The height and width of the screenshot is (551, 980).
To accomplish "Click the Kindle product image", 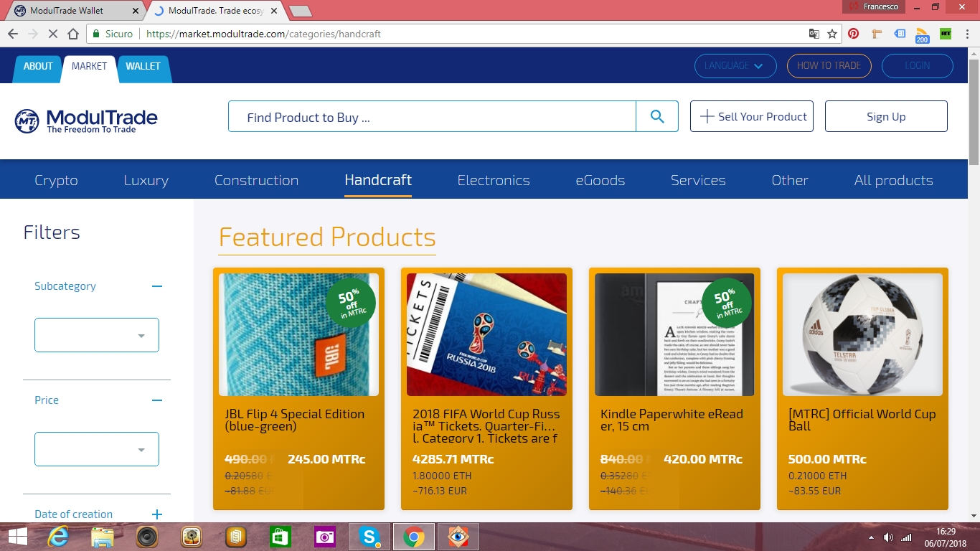I will point(674,334).
